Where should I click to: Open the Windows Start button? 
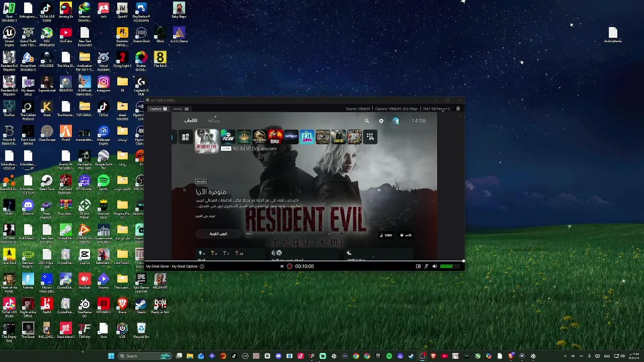click(111, 356)
